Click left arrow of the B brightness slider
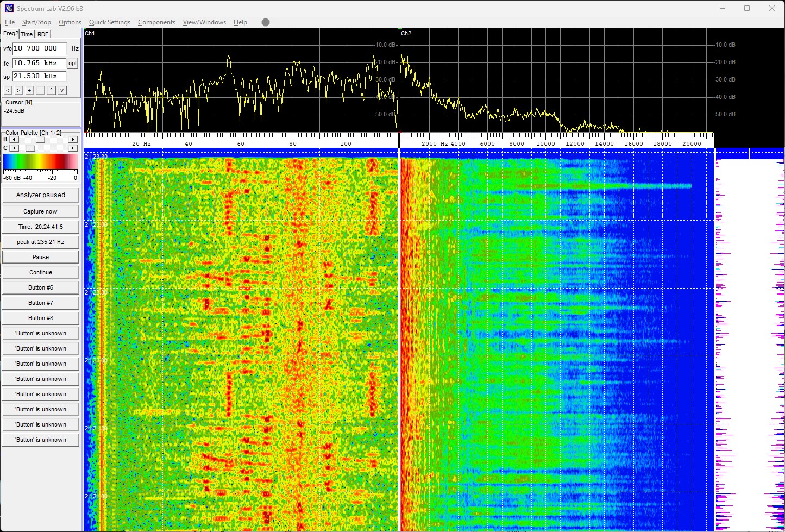Screen dimensions: 785x532 pos(14,140)
